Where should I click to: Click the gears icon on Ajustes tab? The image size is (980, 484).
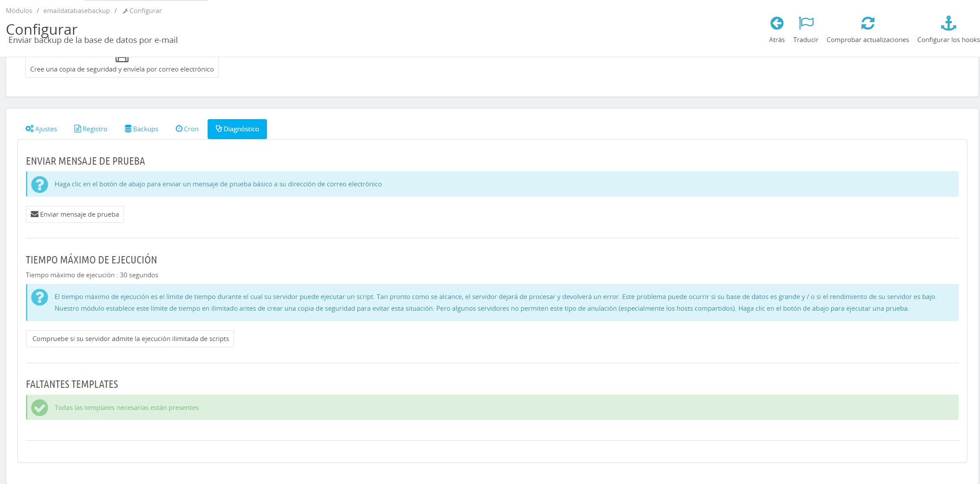29,129
